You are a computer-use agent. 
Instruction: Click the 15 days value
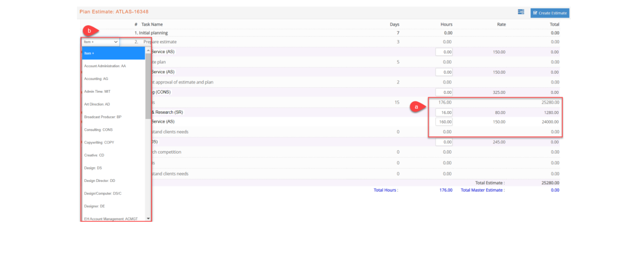397,102
